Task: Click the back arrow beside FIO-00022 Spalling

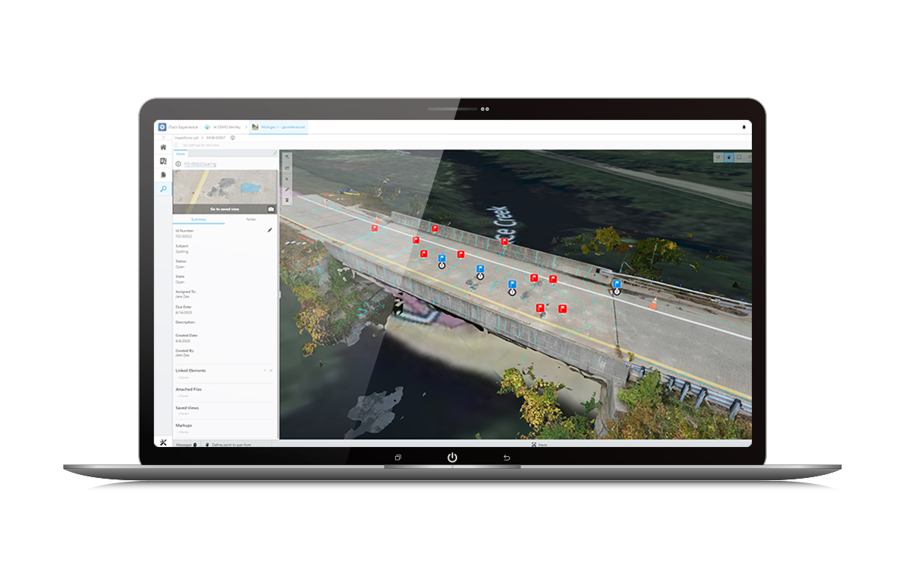Action: 178,164
